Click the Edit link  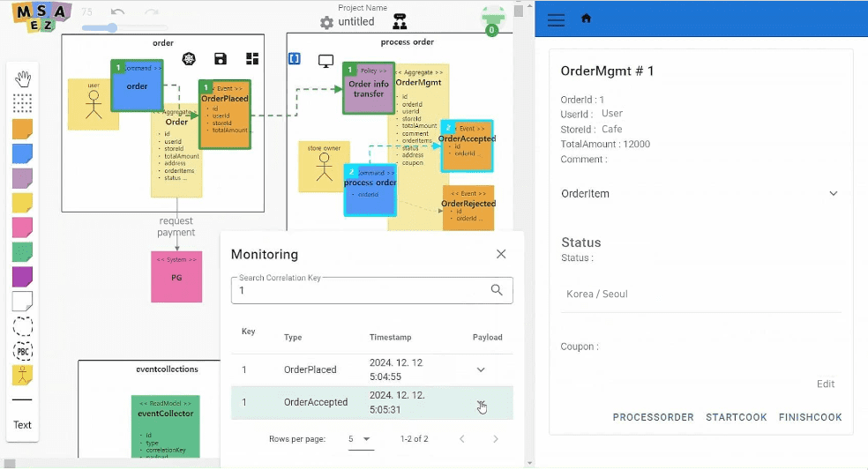pyautogui.click(x=825, y=384)
